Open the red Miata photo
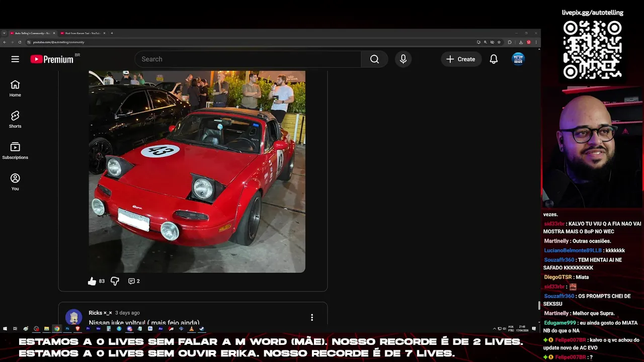 click(x=197, y=171)
